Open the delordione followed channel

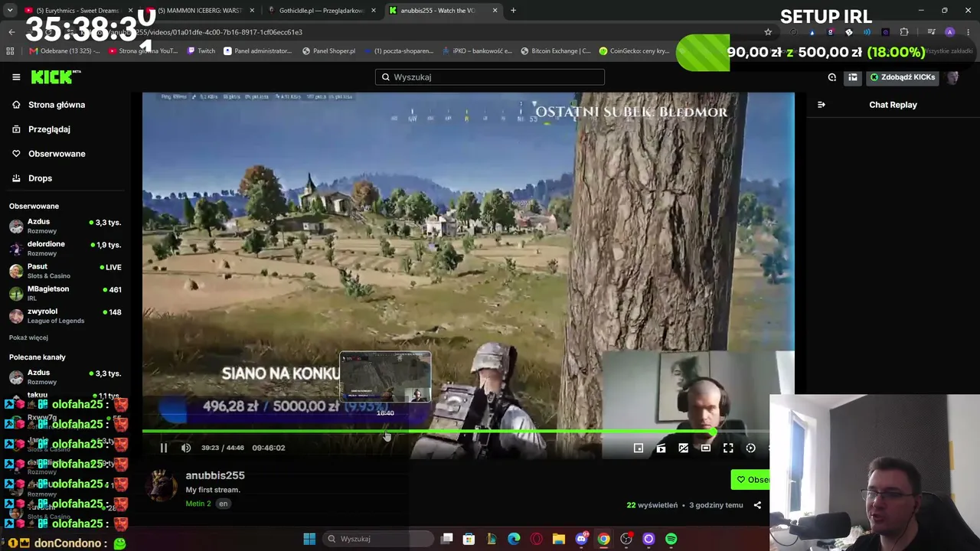(65, 248)
